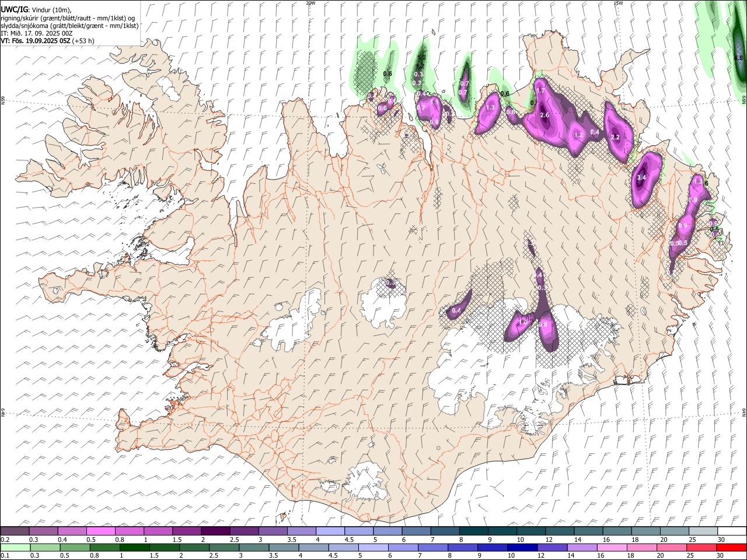Screen dimensions: 747x560
Task: Click the 1.7 snowfall value label
Action: (540, 91)
